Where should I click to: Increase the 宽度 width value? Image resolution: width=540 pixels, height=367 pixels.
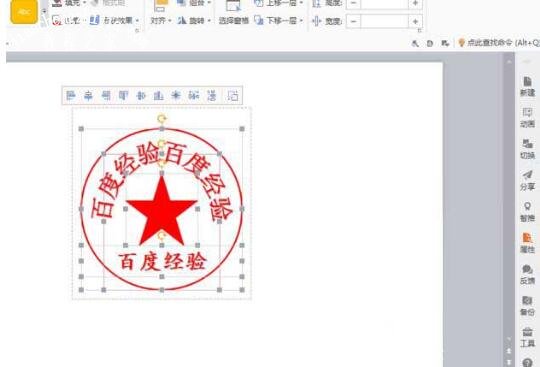pyautogui.click(x=415, y=21)
